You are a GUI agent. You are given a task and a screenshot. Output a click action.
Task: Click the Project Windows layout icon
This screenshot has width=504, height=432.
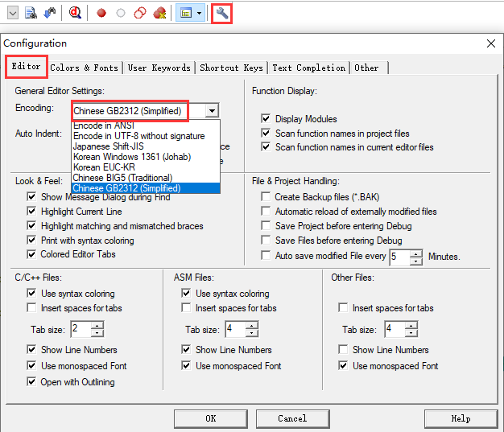184,13
